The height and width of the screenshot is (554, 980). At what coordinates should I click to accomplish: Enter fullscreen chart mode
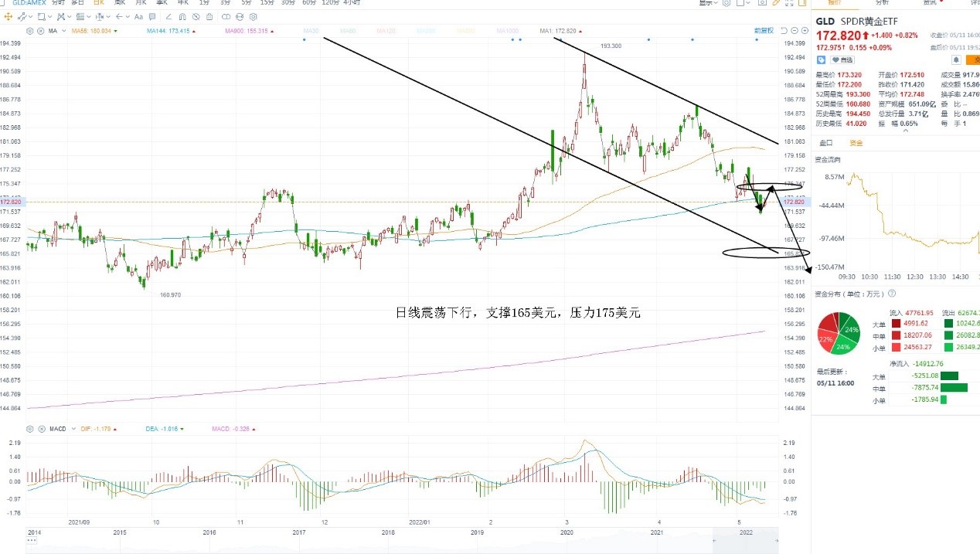[789, 3]
